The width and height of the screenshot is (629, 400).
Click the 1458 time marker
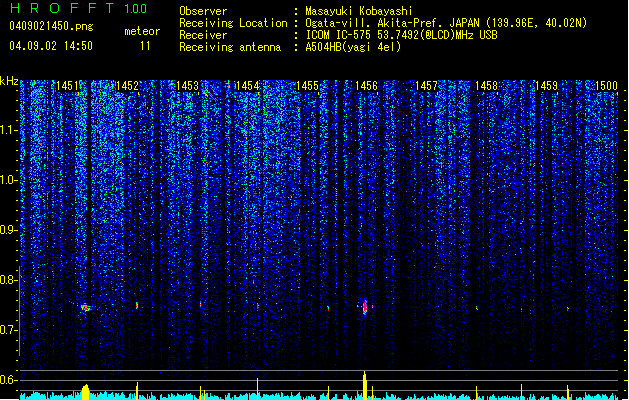click(x=486, y=86)
